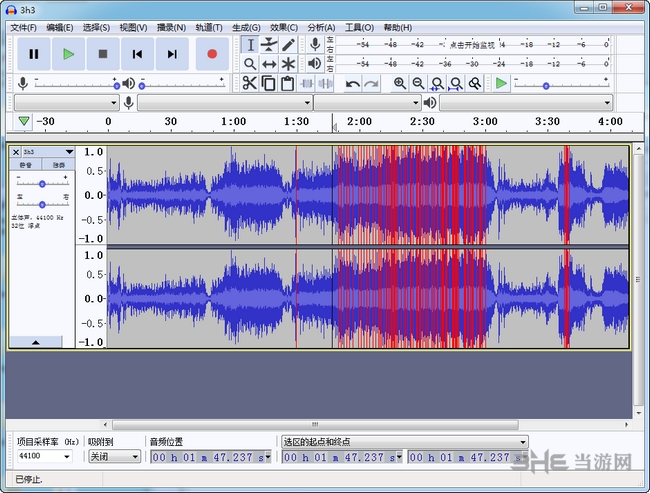Viewport: 650px width, 493px height.
Task: Open the audio host dropdown
Action: (66, 102)
